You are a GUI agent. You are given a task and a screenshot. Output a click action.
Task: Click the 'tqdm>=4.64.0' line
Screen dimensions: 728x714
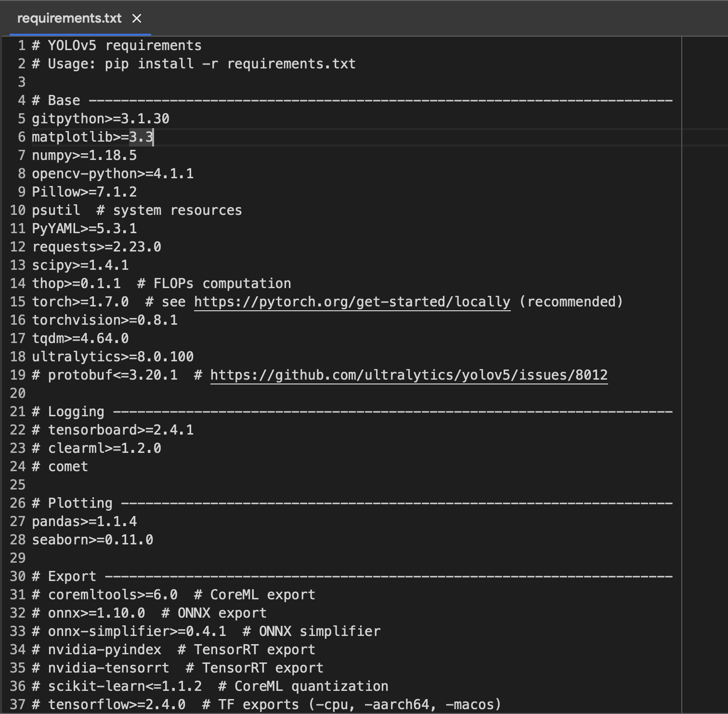(x=80, y=338)
